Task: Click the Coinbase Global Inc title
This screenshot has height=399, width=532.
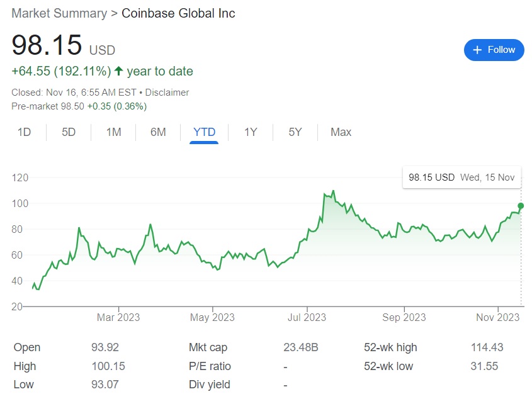Action: click(179, 13)
